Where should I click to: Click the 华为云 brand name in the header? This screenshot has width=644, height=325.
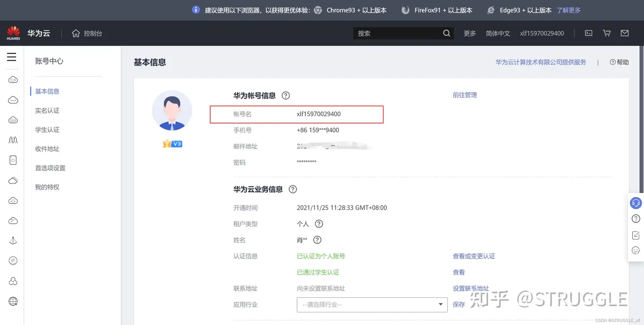38,33
